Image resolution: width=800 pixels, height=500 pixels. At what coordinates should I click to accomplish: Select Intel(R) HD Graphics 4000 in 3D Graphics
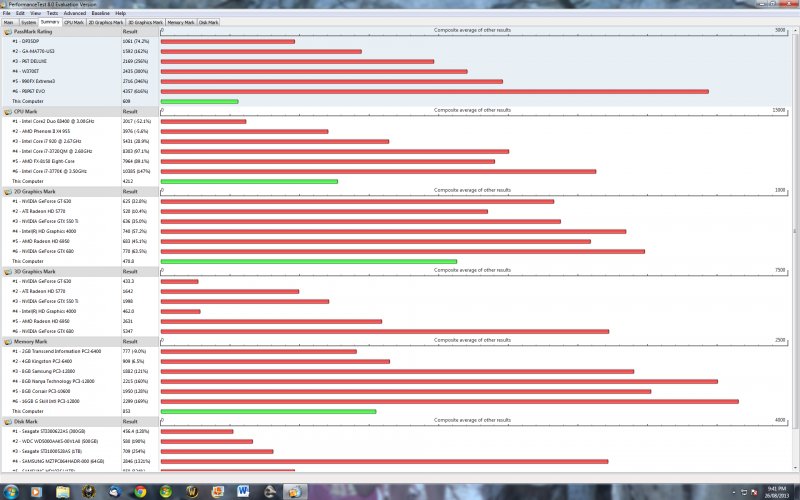click(44, 311)
